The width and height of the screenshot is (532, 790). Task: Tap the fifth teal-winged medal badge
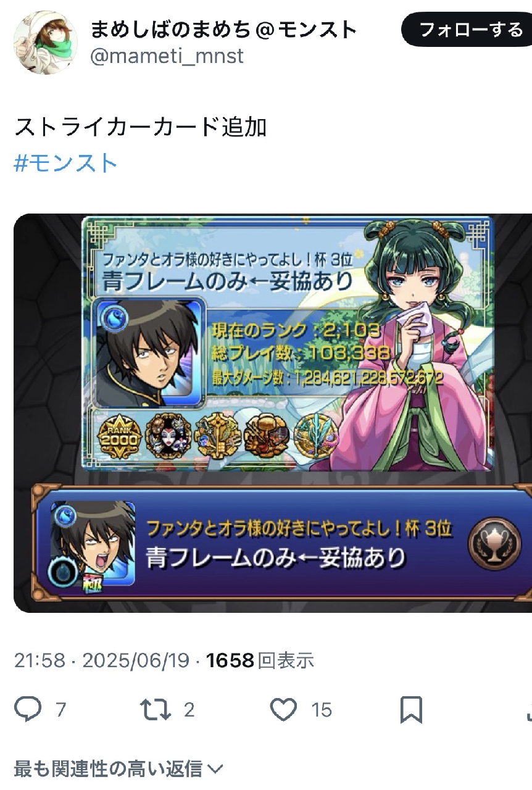click(315, 435)
